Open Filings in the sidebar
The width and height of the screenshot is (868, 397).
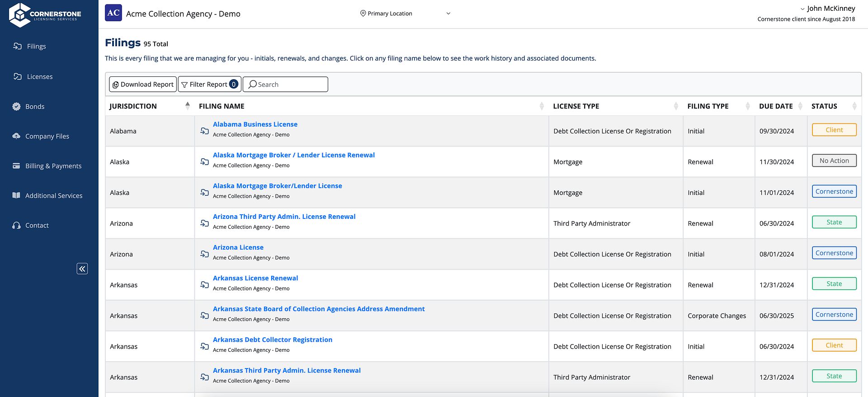[30, 46]
